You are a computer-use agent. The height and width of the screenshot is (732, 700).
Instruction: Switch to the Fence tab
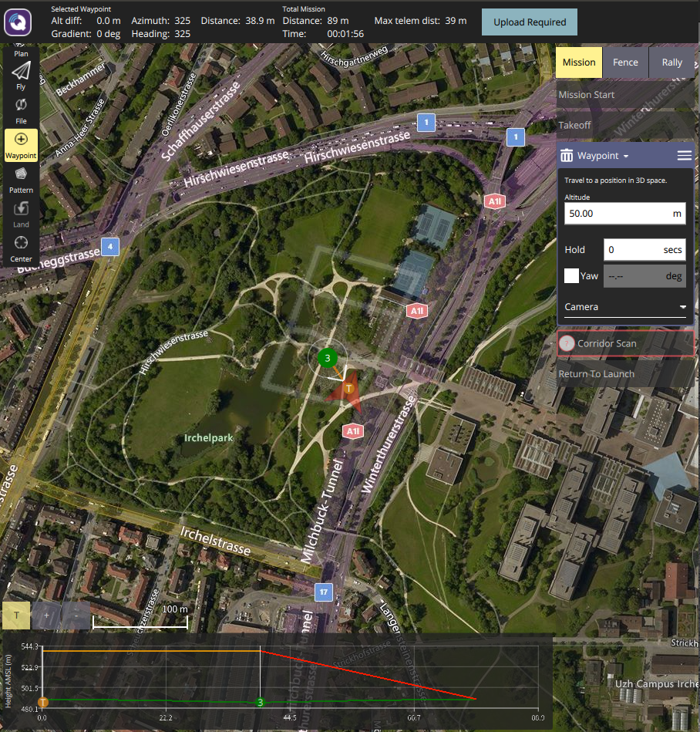pyautogui.click(x=625, y=62)
